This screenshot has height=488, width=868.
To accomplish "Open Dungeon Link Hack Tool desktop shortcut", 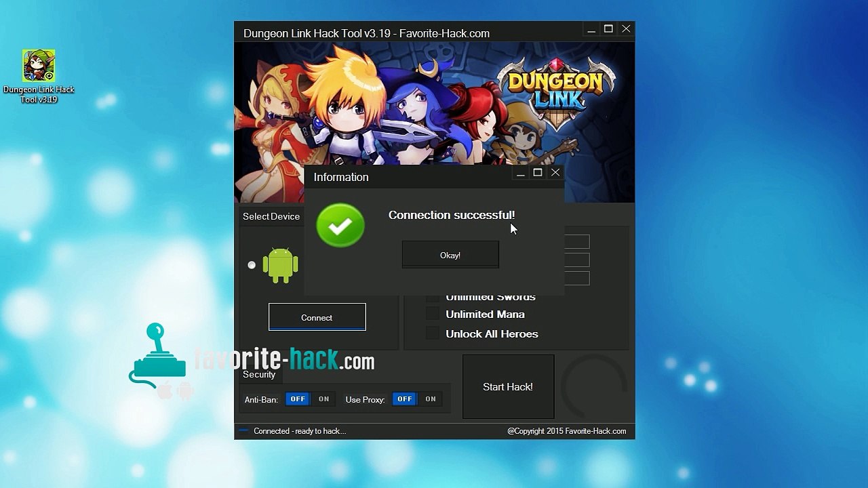I will [39, 76].
